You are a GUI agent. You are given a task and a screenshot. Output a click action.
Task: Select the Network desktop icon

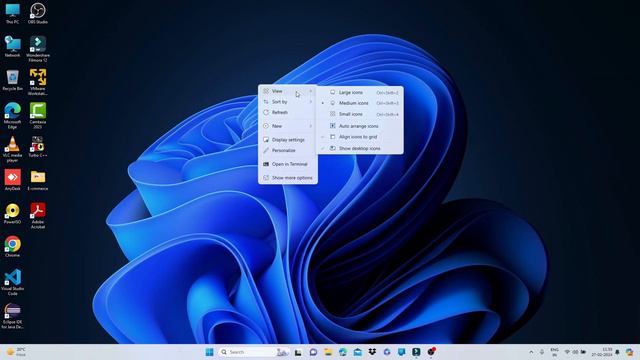click(x=12, y=47)
